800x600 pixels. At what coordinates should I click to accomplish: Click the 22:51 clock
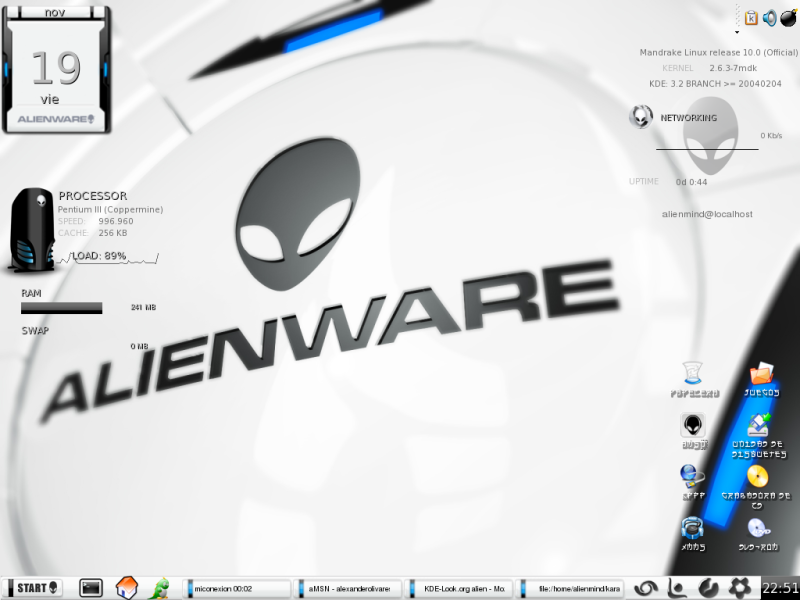click(781, 588)
